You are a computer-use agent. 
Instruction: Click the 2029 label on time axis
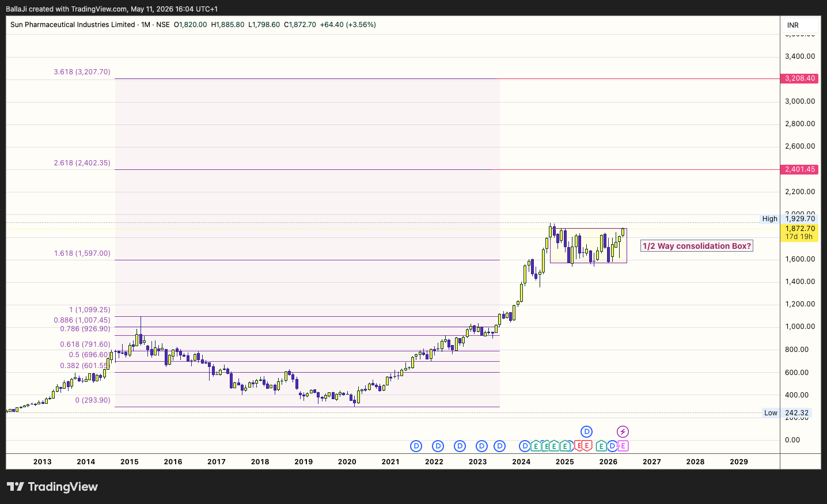739,462
